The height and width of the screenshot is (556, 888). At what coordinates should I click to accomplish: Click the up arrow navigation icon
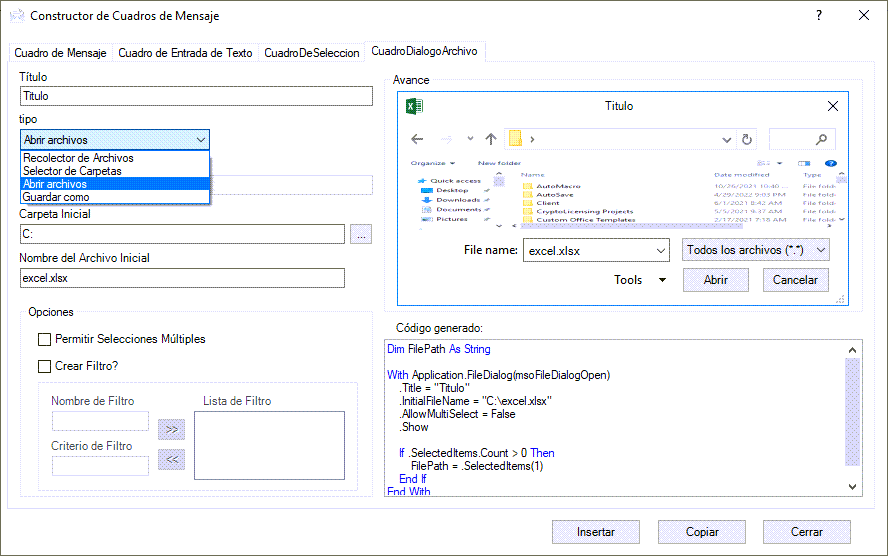coord(491,139)
